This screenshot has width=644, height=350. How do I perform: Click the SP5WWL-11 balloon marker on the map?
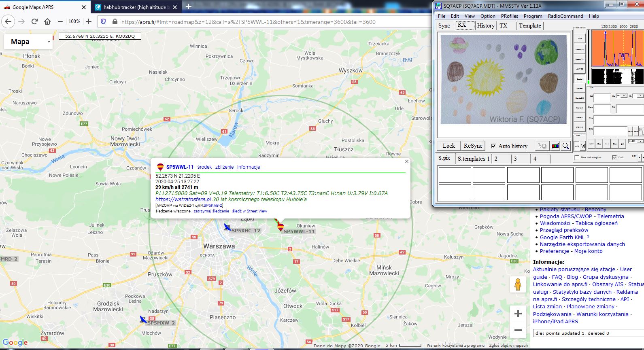coord(280,227)
